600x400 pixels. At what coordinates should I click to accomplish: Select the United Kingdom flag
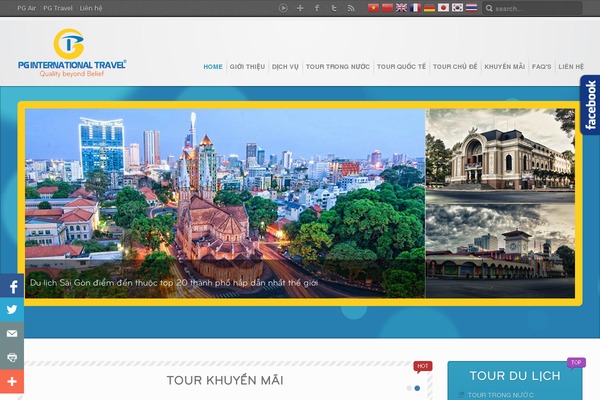click(401, 8)
